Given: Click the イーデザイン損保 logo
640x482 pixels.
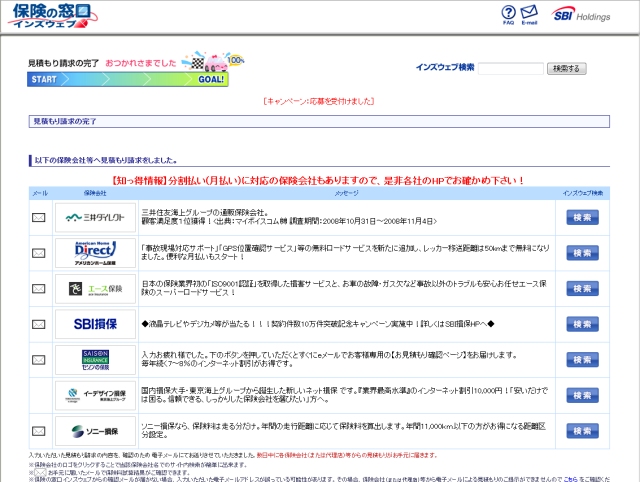Looking at the screenshot, I should click(x=96, y=395).
